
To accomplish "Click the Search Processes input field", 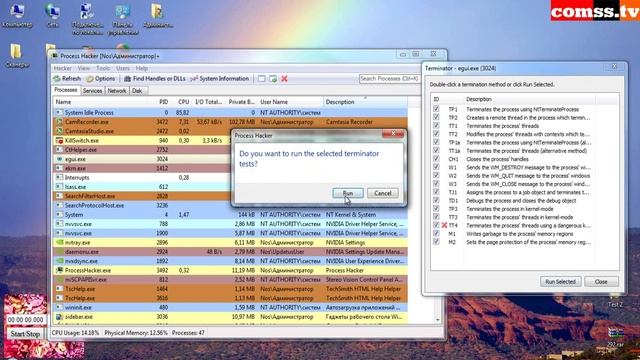I will pos(389,78).
